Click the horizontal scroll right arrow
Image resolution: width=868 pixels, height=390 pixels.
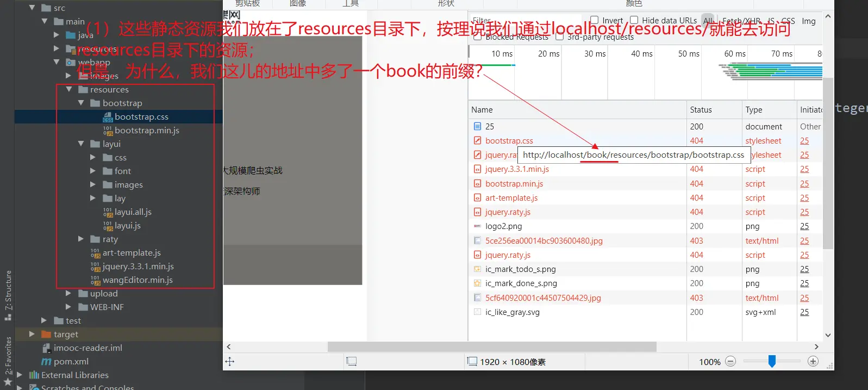pyautogui.click(x=816, y=346)
